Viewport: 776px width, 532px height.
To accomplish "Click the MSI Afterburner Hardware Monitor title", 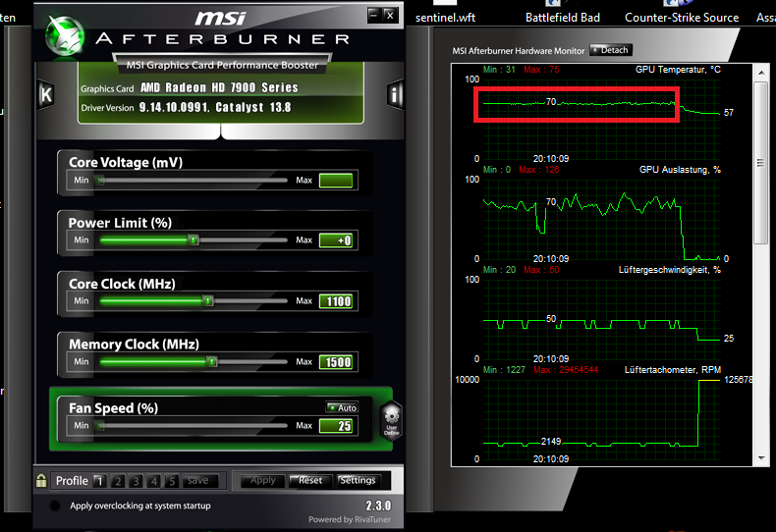I will pos(519,50).
